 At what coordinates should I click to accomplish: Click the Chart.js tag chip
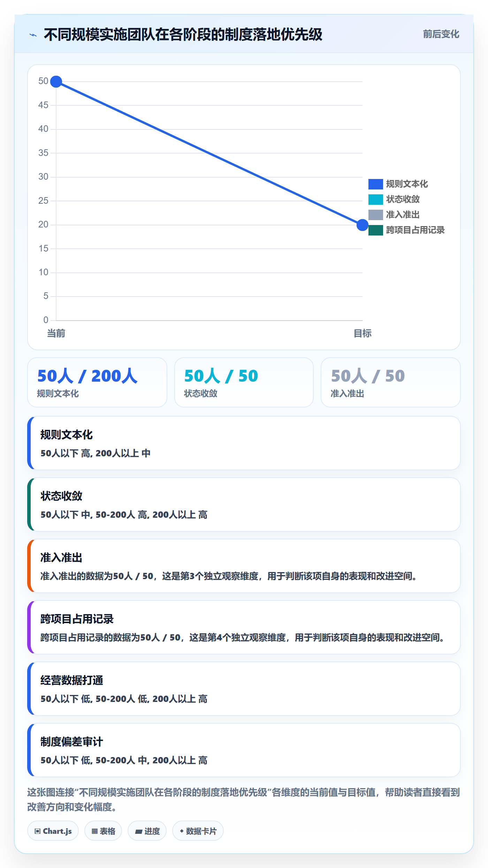point(53,831)
